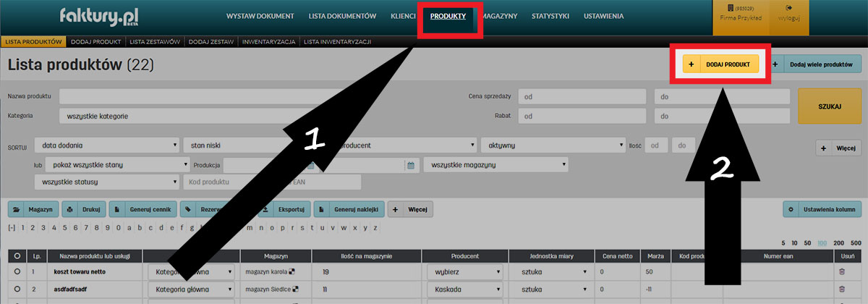Select the radio button for asdfadfsadf row

[17, 290]
